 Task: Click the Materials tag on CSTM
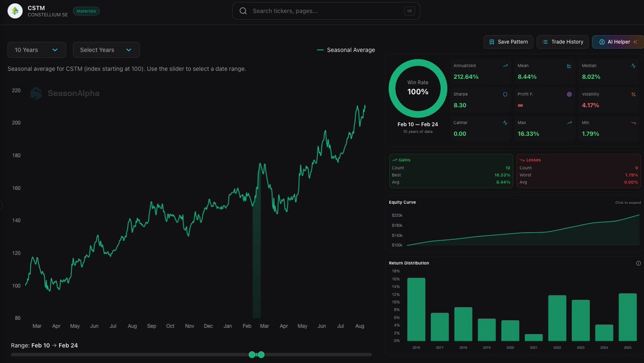86,10
